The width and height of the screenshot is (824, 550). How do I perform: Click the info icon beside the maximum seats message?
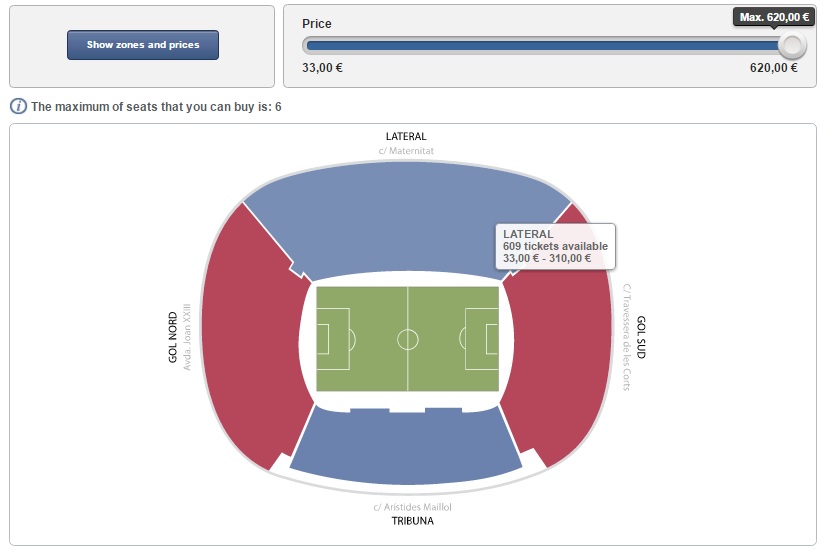18,106
